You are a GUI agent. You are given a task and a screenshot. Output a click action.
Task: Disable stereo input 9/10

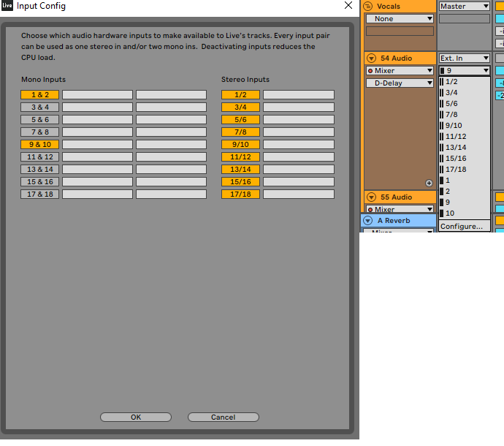pyautogui.click(x=240, y=145)
